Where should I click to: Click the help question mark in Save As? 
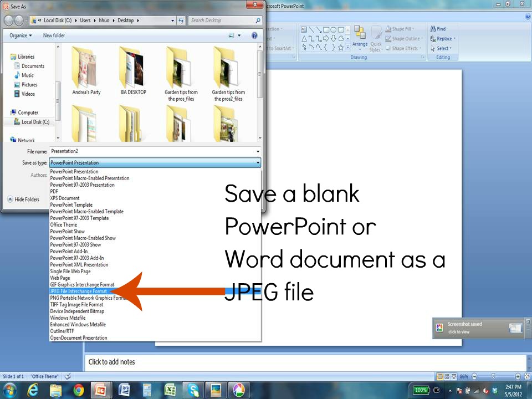254,35
